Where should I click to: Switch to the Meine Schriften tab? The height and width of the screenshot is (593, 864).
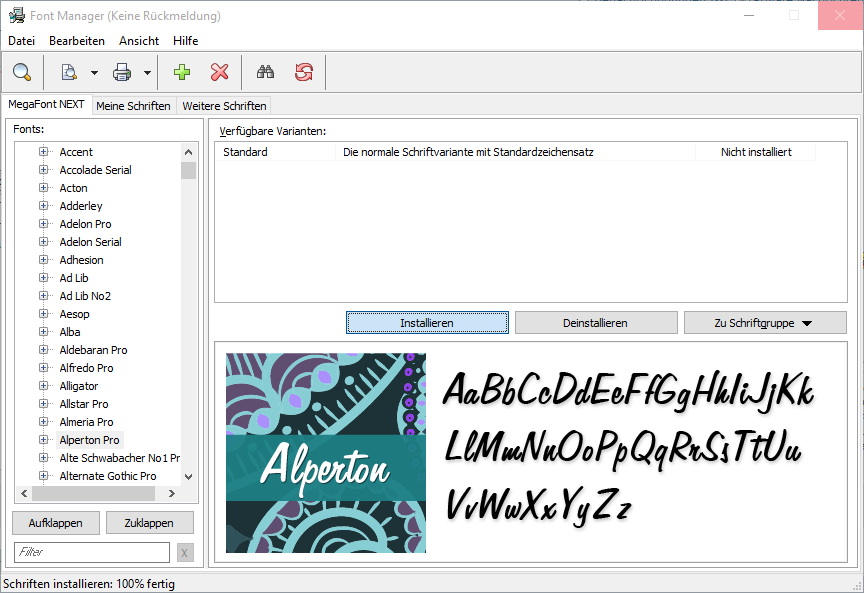133,106
